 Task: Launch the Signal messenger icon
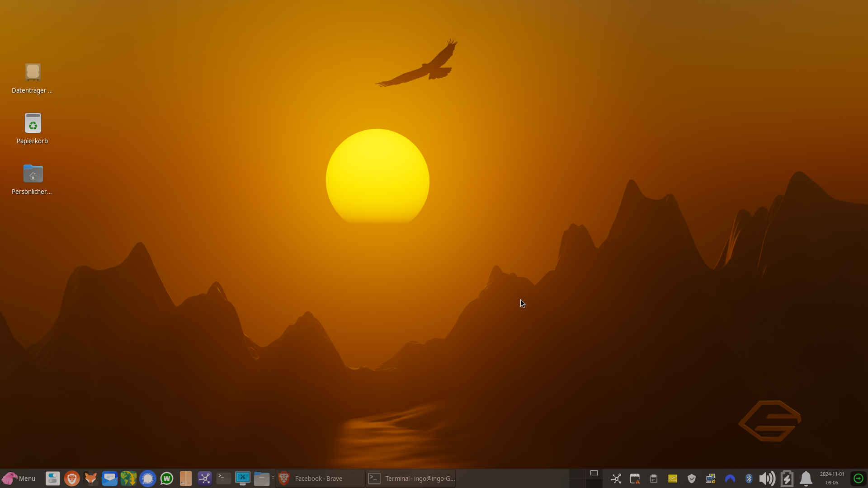point(148,479)
